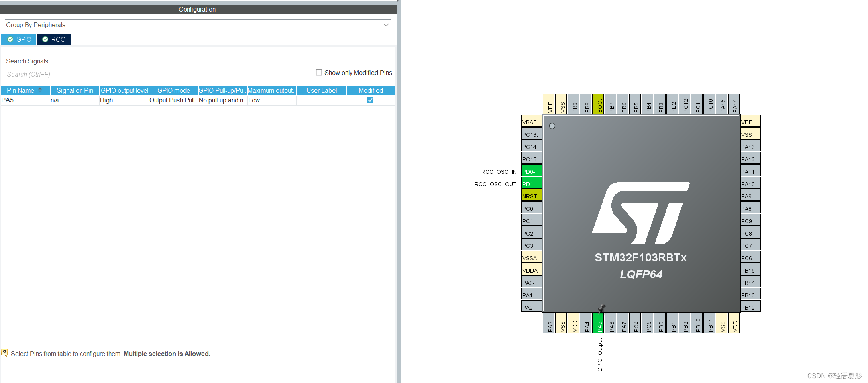868x383 pixels.
Task: Sort by User Label column header
Action: pos(322,90)
